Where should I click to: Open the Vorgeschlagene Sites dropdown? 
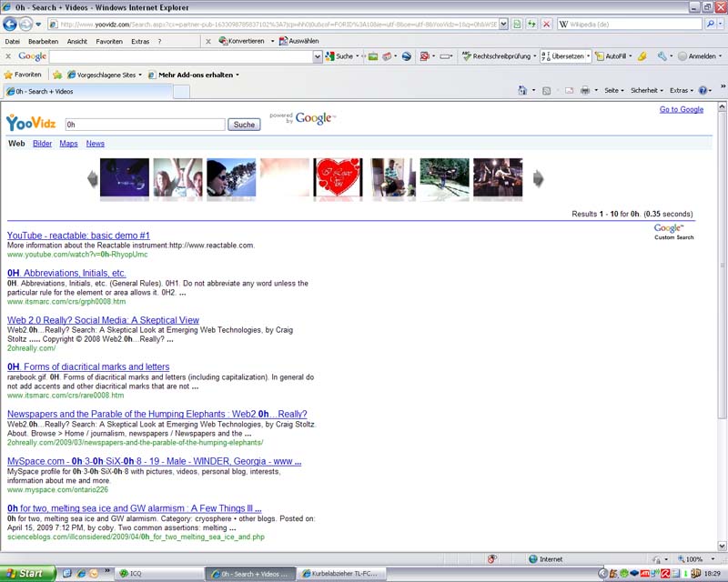pyautogui.click(x=104, y=75)
